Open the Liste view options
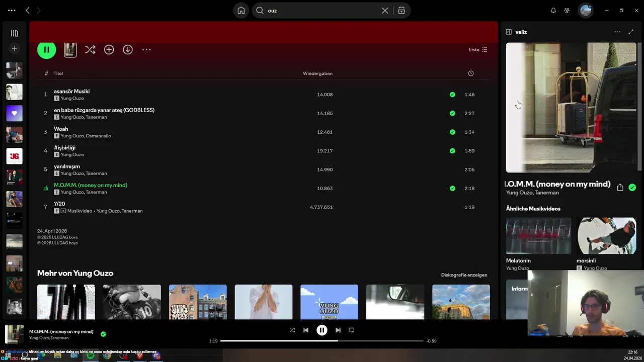Screen dimensions: 644x362 click(x=478, y=50)
